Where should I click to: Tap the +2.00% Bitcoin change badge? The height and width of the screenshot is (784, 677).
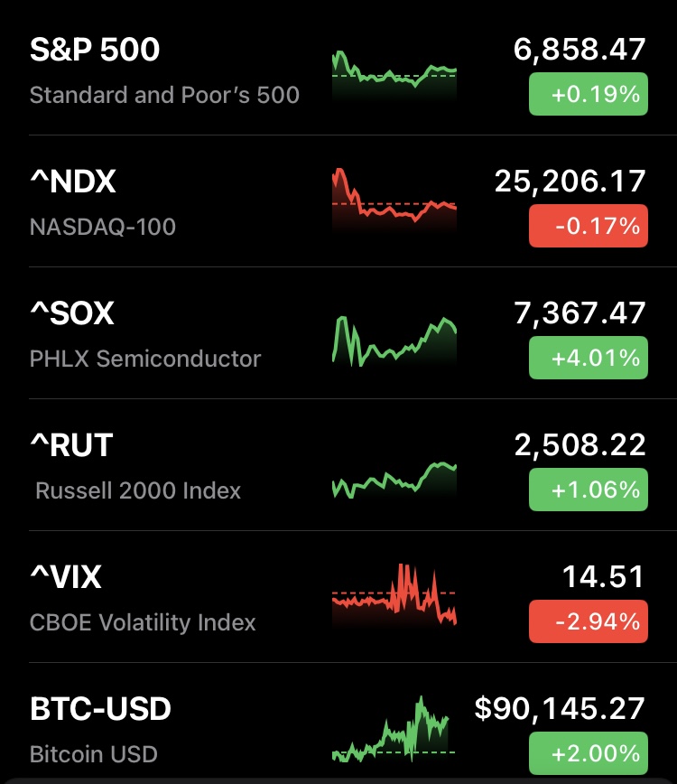(x=588, y=753)
